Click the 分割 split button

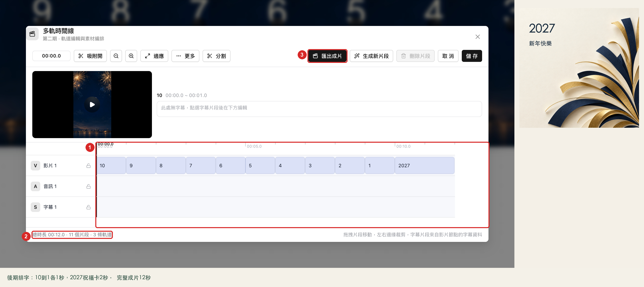click(x=217, y=56)
